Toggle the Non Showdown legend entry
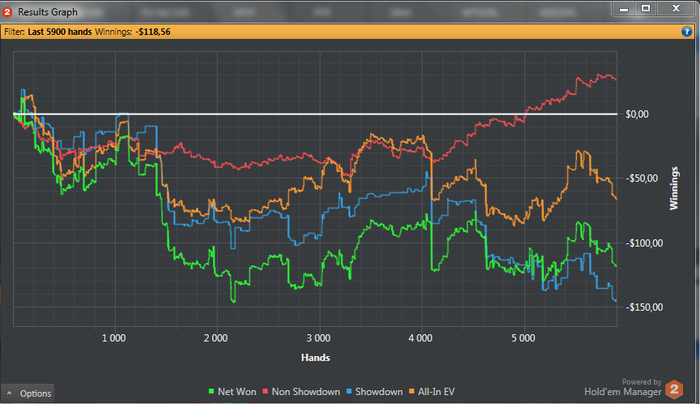 (x=301, y=392)
